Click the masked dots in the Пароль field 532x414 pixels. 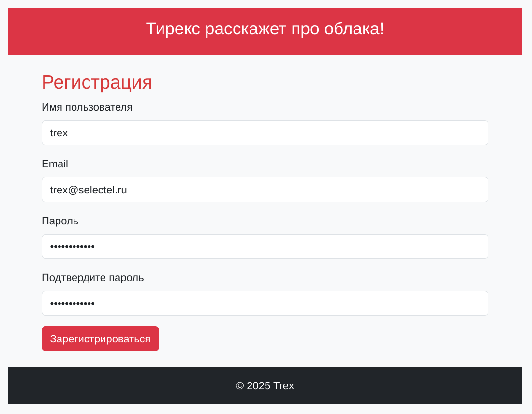(x=72, y=247)
